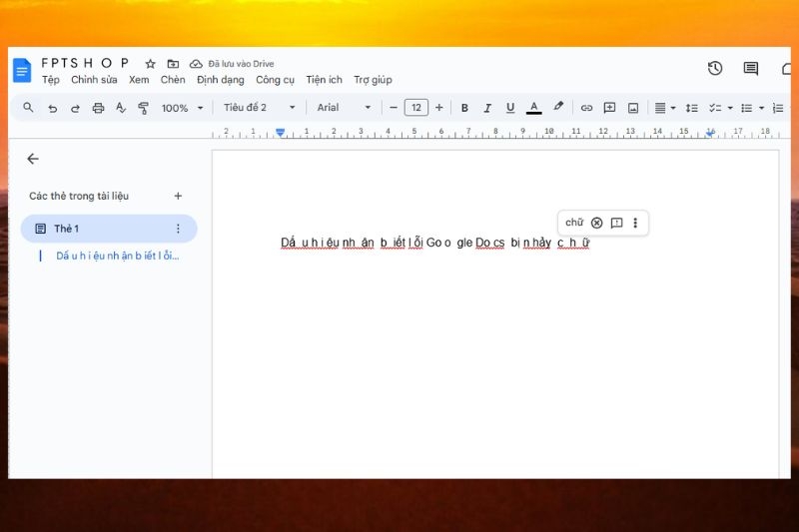Close the tabs sidebar with back arrow
The height and width of the screenshot is (532, 799).
click(33, 159)
